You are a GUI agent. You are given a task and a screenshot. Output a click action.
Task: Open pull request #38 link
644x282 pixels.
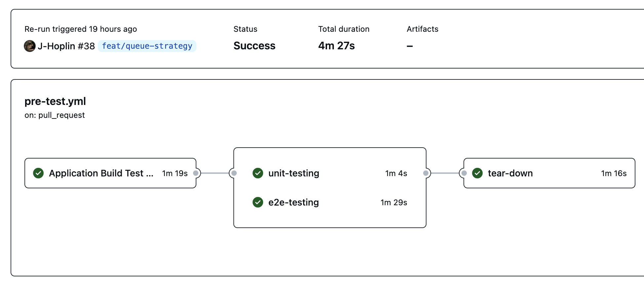click(x=86, y=46)
